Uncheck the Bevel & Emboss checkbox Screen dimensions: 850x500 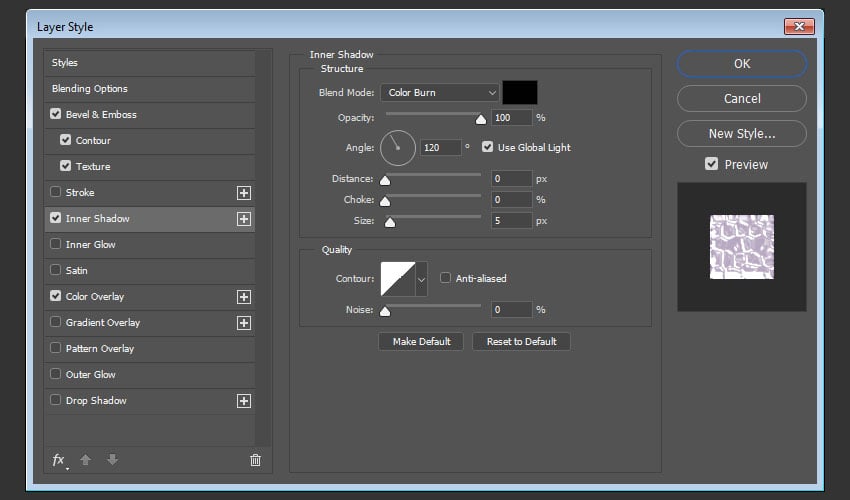point(55,114)
